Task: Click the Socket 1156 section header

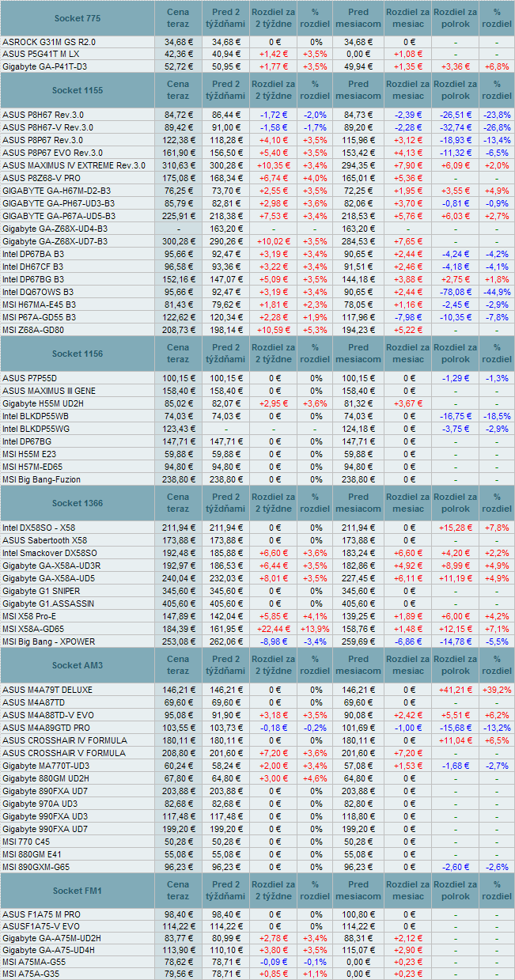Action: pos(78,354)
